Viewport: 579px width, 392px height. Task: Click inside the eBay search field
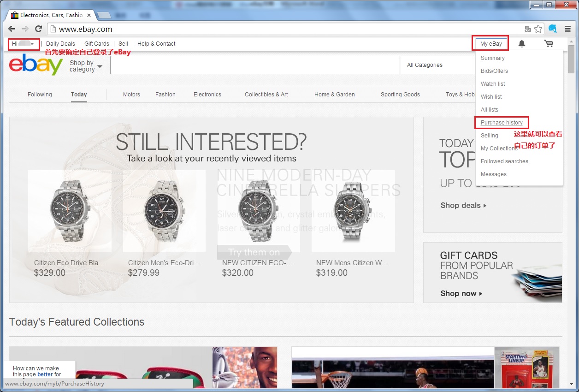pyautogui.click(x=254, y=65)
